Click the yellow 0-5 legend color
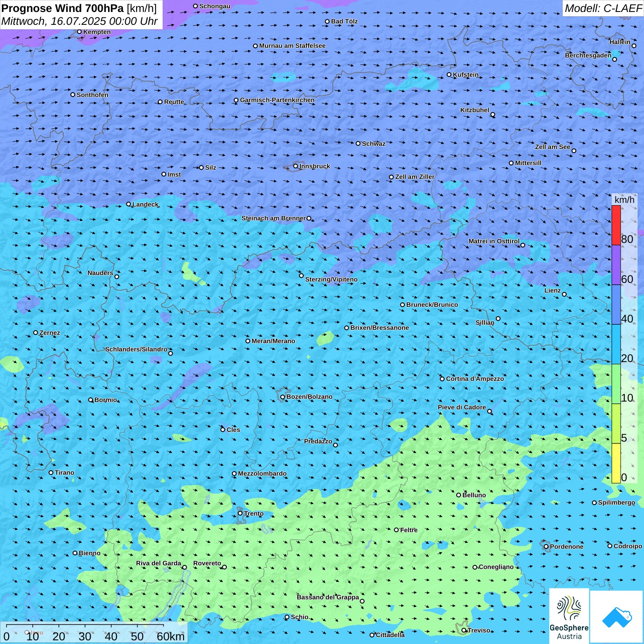The height and width of the screenshot is (644, 644). tap(616, 463)
